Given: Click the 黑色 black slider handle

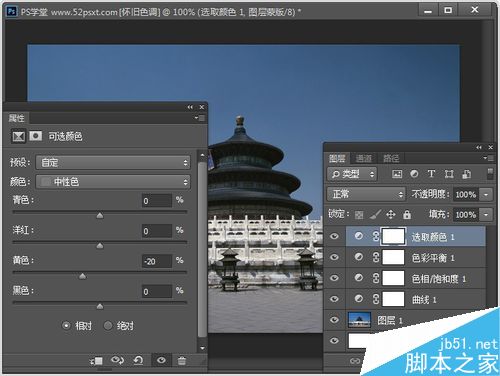Looking at the screenshot, I should pos(100,306).
